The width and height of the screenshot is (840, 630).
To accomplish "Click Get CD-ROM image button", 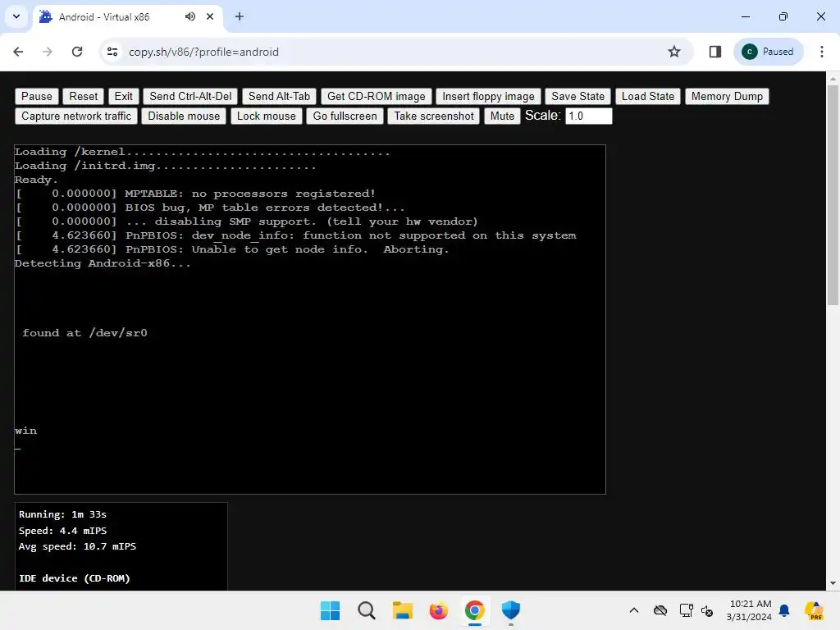I will (376, 97).
